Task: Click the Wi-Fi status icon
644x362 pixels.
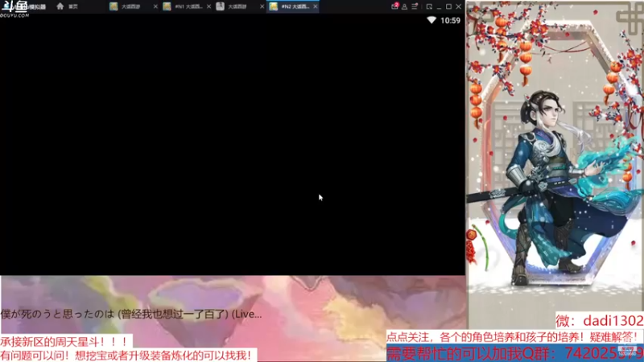Action: 431,20
